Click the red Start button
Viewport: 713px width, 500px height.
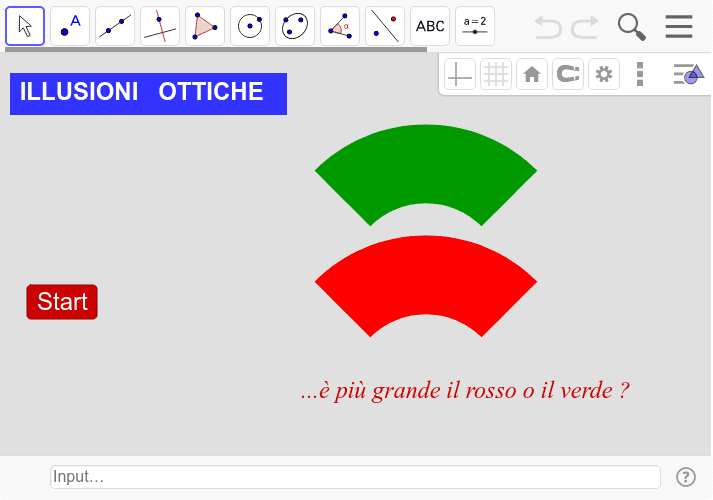[x=62, y=302]
